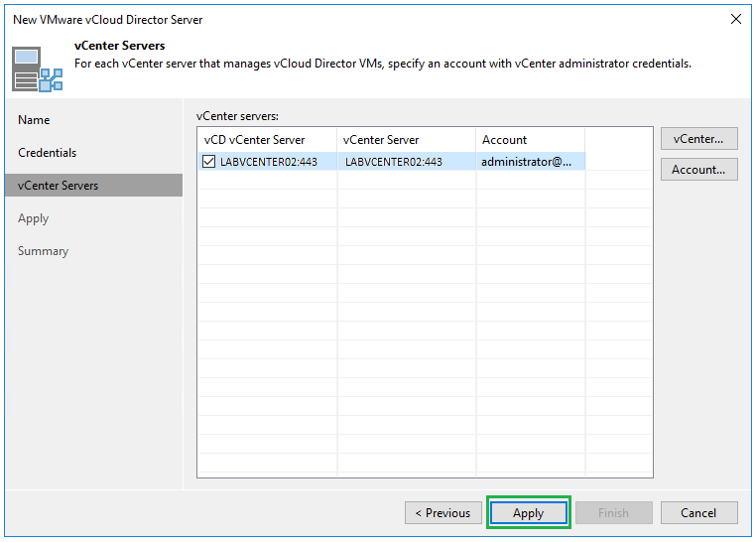Screen dimensions: 756x542
Task: Select LABVCENTER02:443 in the vCD vCenter Server column
Action: point(269,162)
